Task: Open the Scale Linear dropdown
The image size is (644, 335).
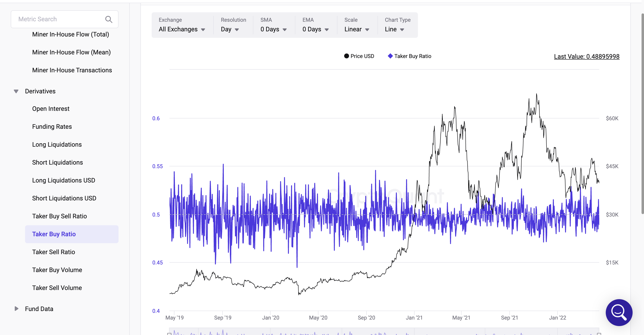Action: click(x=357, y=29)
